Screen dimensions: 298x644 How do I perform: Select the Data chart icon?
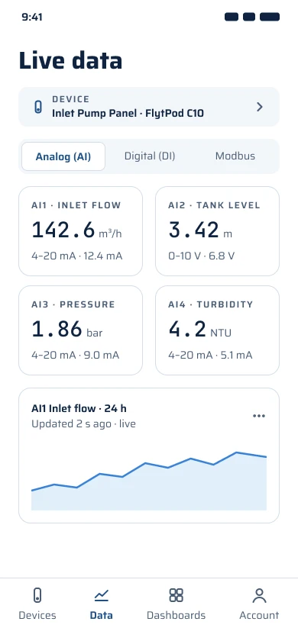pos(101,594)
